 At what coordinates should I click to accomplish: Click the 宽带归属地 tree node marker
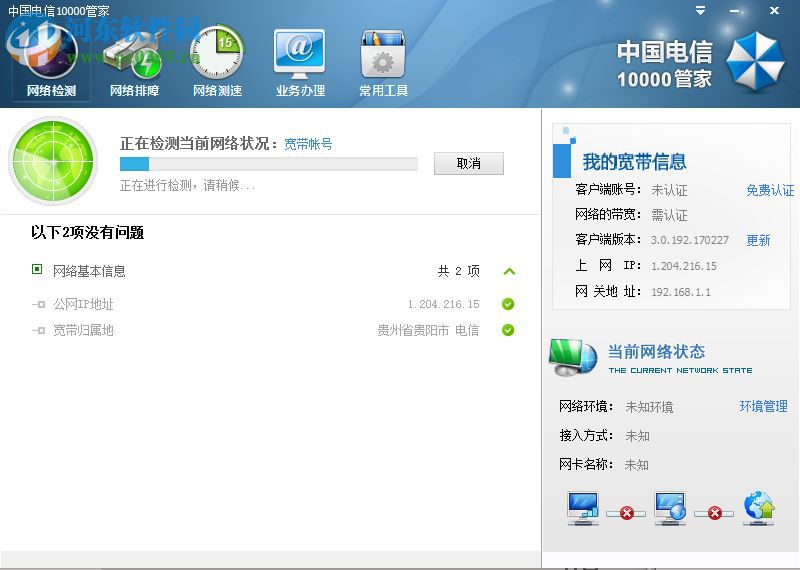pyautogui.click(x=39, y=331)
